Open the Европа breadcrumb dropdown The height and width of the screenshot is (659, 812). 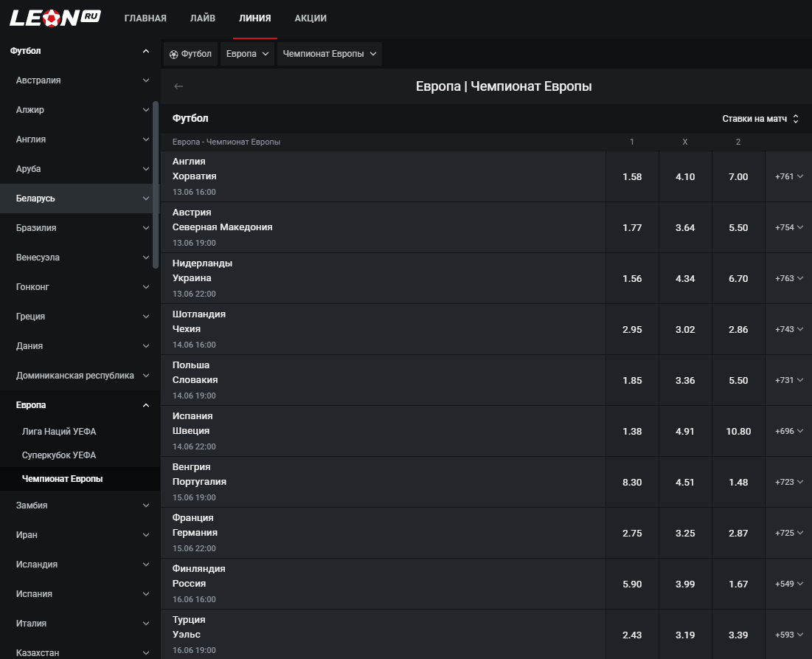click(248, 54)
